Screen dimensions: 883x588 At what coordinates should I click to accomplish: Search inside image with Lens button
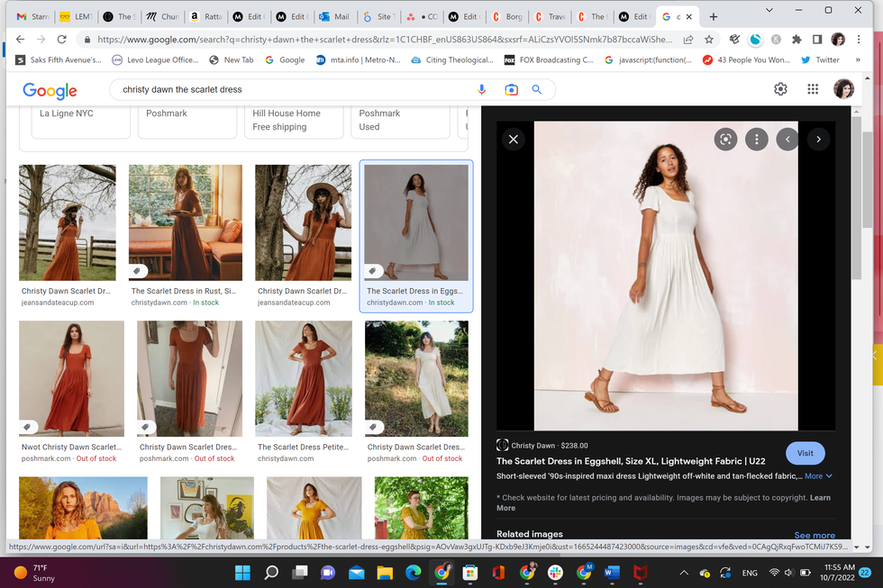point(726,139)
